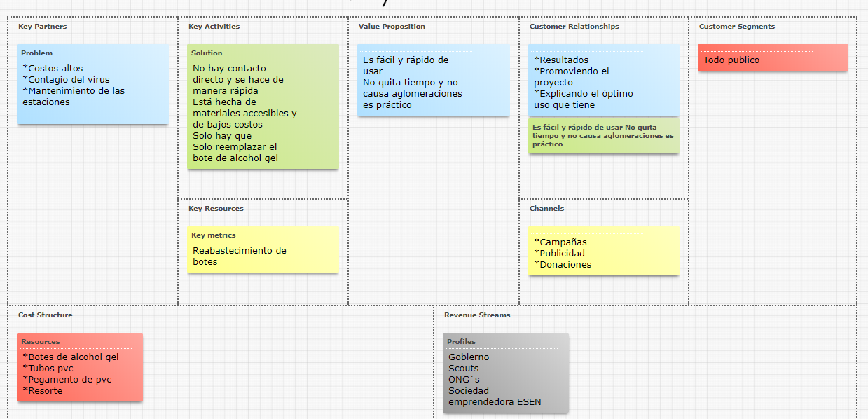Click the Value Proposition section heading

[392, 27]
